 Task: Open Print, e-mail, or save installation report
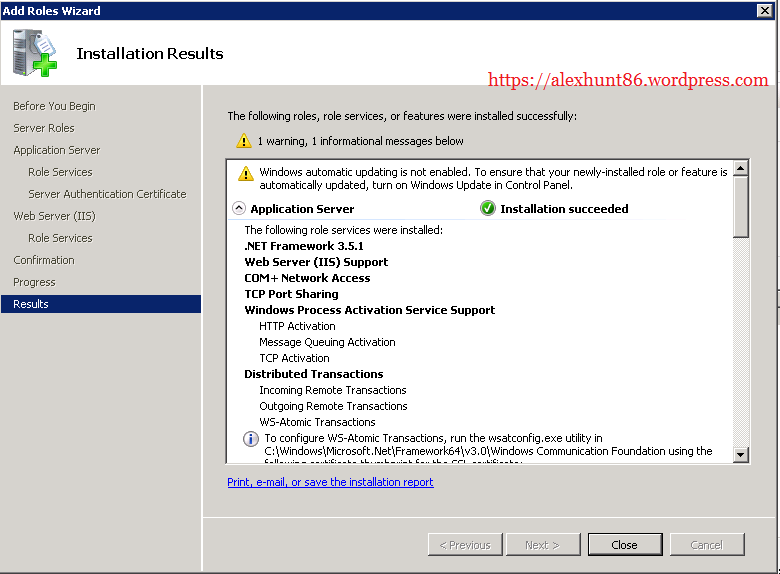330,482
